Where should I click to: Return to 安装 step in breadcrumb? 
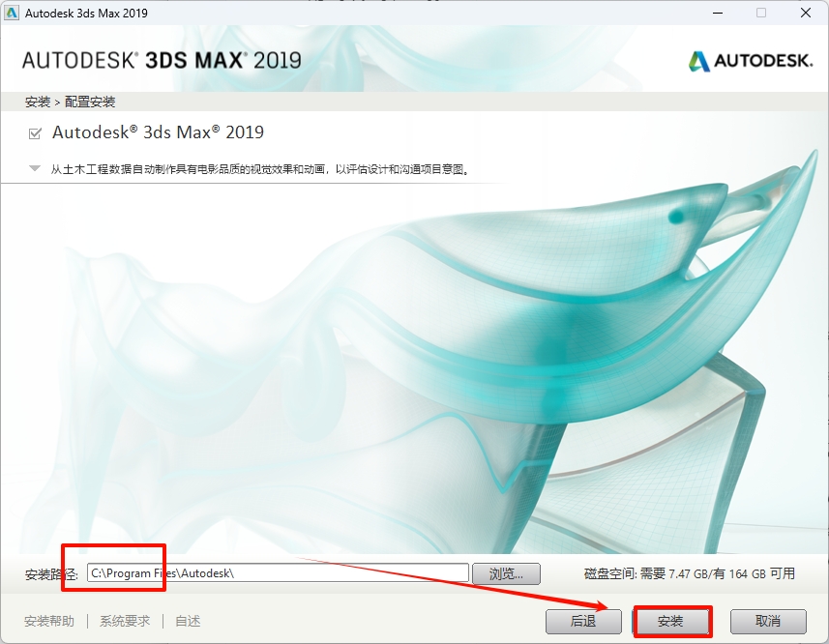(37, 101)
